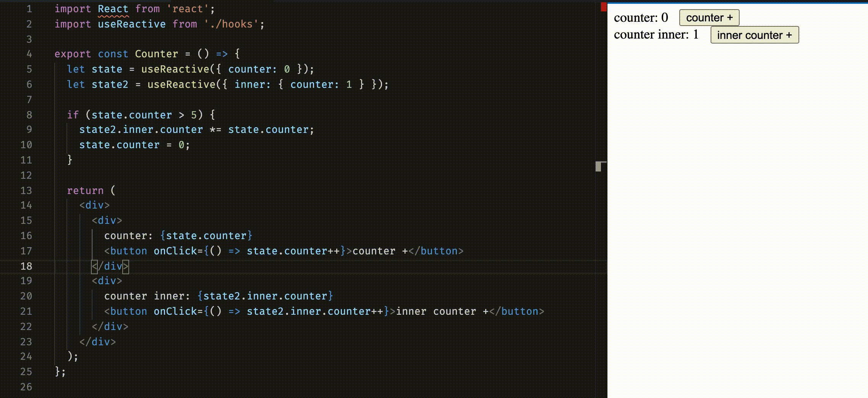
Task: Click line number 13 in the gutter
Action: (x=26, y=191)
